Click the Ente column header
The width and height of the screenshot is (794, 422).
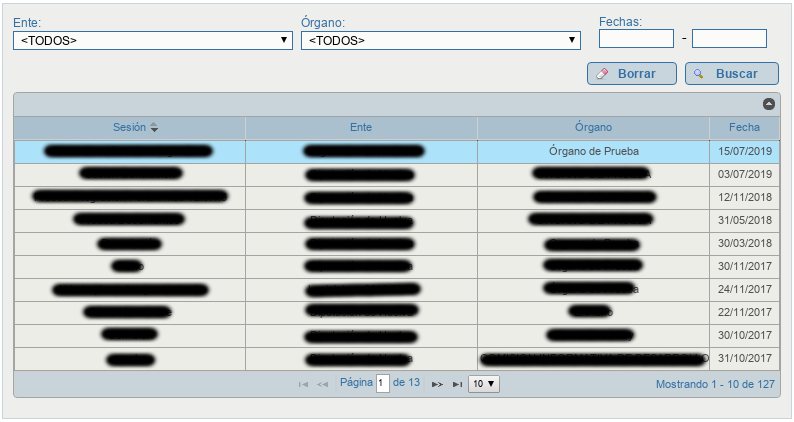point(361,128)
